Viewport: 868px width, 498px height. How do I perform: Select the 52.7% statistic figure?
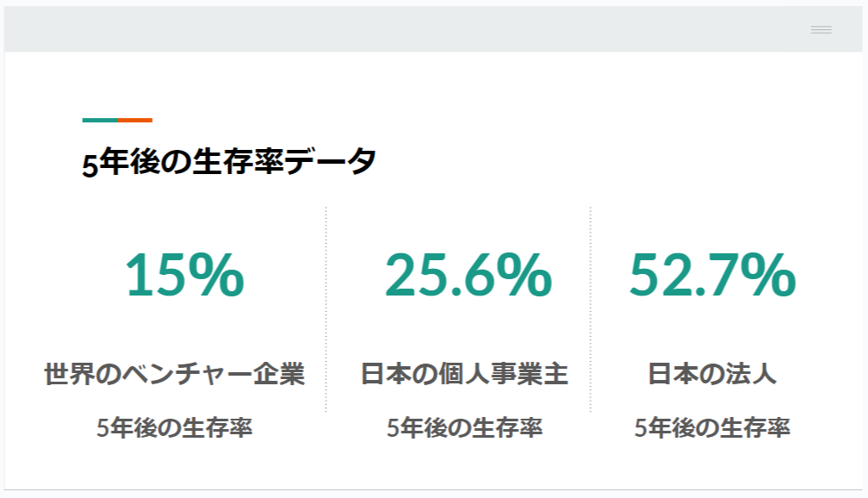pos(712,275)
